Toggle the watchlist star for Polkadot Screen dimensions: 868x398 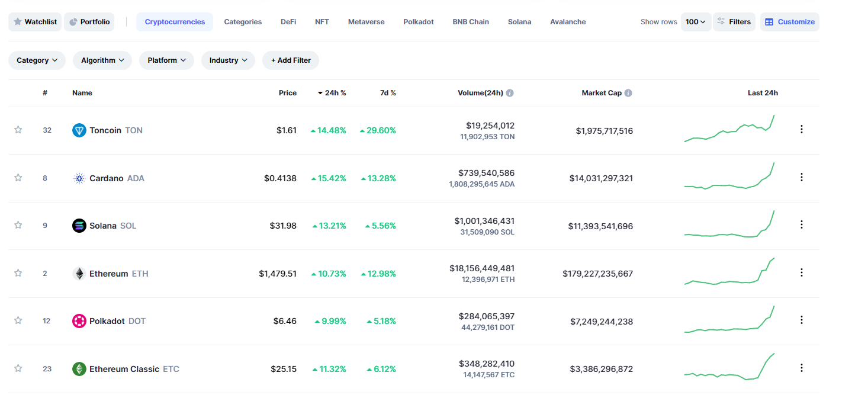[18, 320]
